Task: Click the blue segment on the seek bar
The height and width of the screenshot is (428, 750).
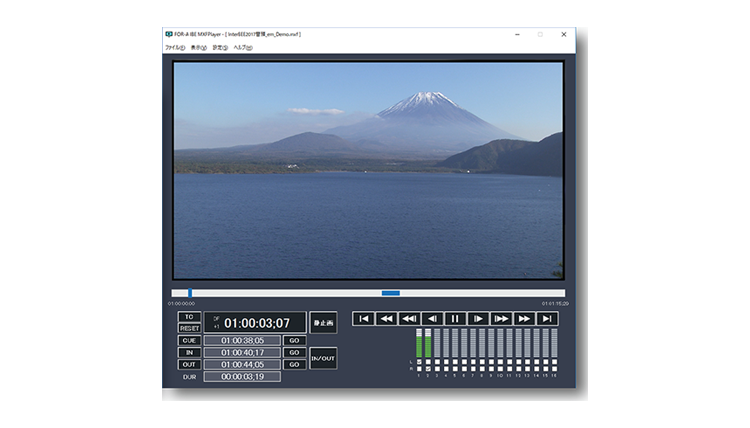Action: click(x=391, y=293)
